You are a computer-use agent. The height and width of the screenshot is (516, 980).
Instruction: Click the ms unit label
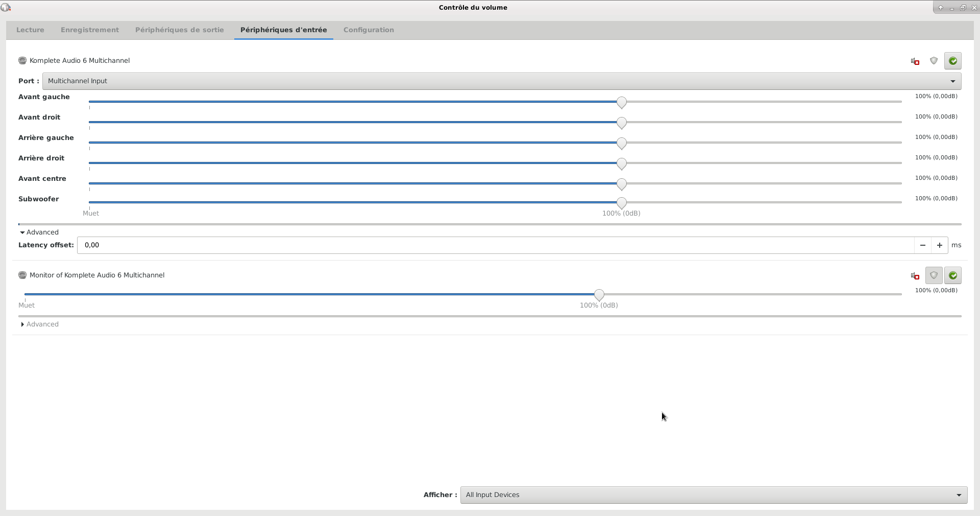point(956,245)
